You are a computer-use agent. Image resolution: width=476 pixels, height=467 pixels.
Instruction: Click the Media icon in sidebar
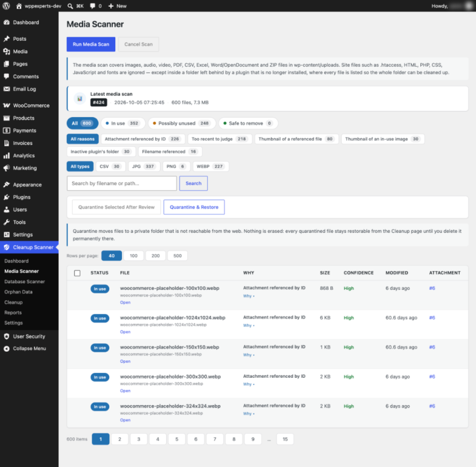pos(7,51)
